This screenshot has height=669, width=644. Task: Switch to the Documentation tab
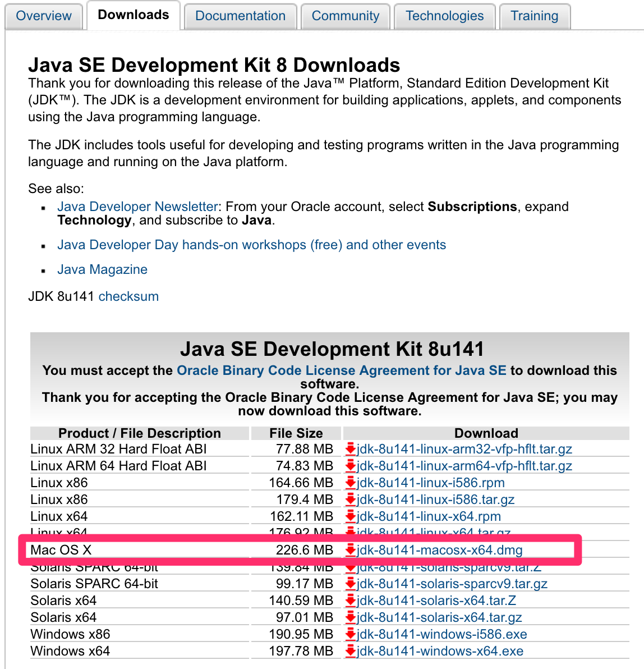(240, 16)
